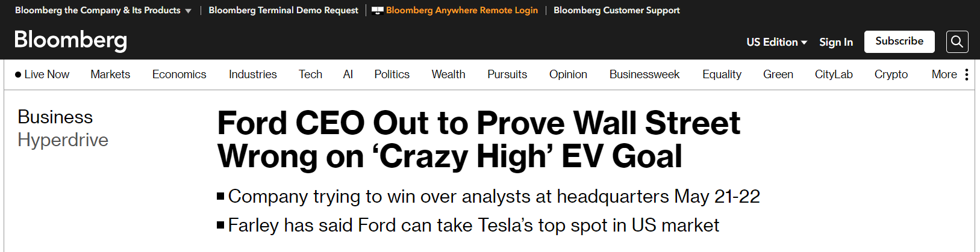Open the search magnifier icon
The height and width of the screenshot is (252, 980).
pyautogui.click(x=957, y=42)
